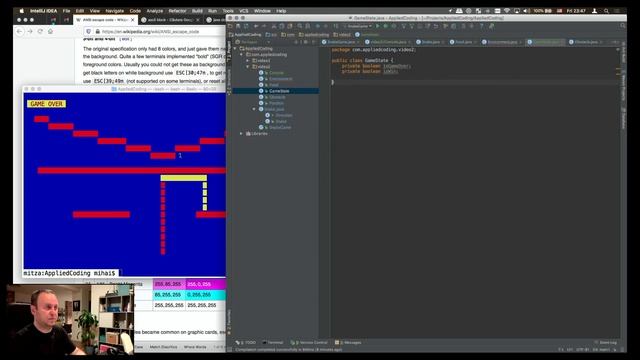Click the GameState class name in the editor

pos(376,60)
